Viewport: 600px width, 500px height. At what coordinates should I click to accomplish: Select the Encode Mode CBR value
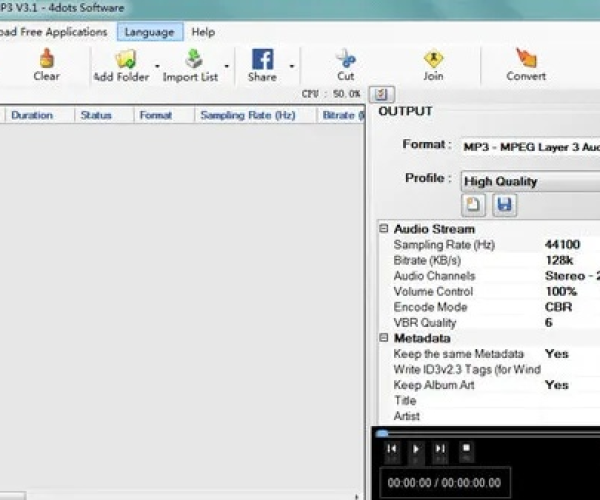558,307
